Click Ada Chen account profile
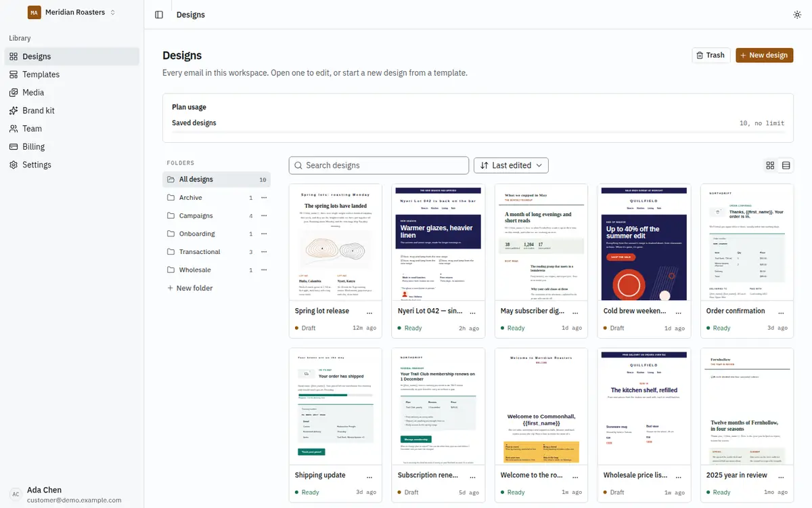The image size is (812, 508). [x=72, y=494]
